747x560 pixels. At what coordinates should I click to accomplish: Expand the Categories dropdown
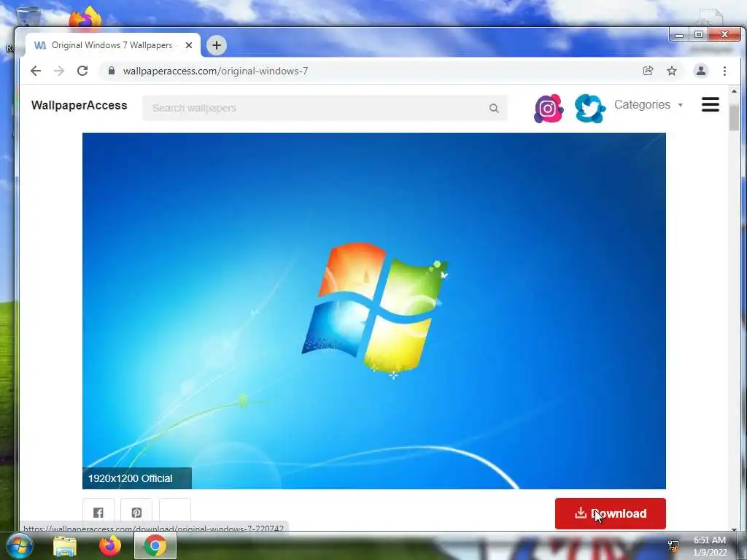point(648,105)
